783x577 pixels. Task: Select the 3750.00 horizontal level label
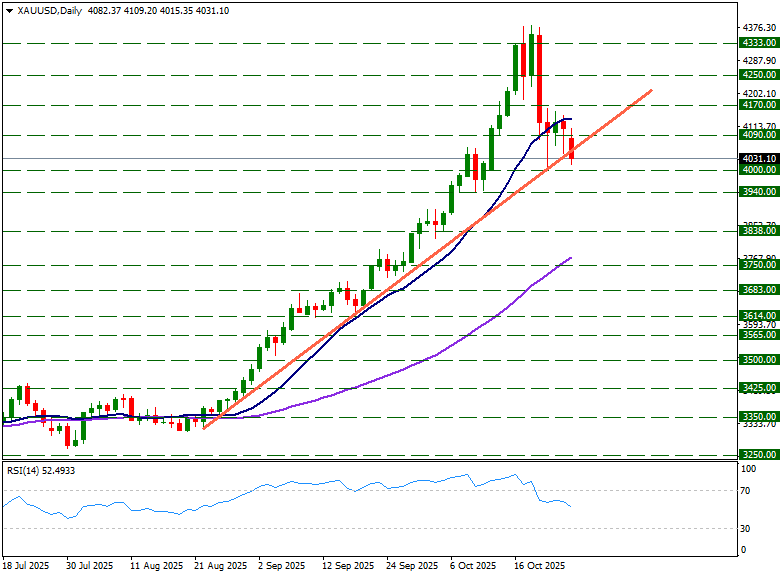click(x=759, y=265)
